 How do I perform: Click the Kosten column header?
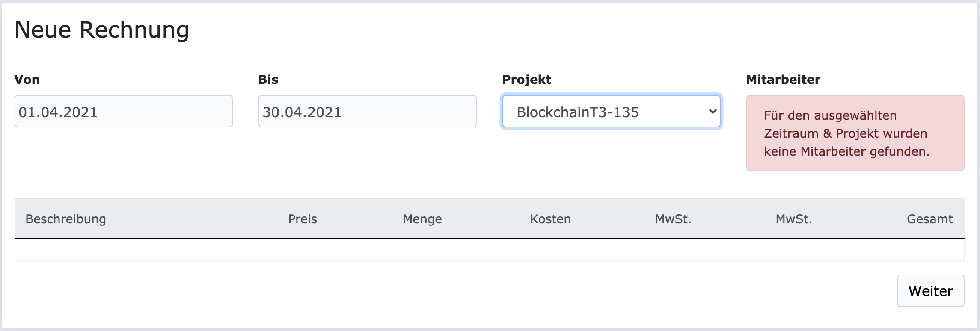coord(550,219)
